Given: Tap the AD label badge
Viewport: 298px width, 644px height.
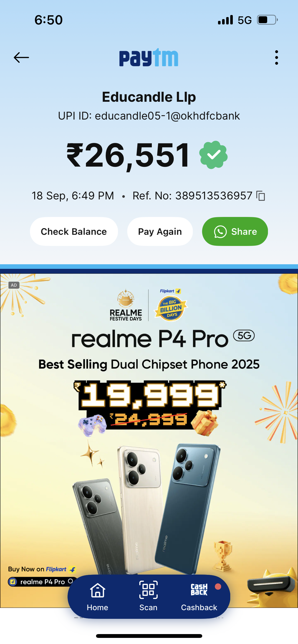Looking at the screenshot, I should pyautogui.click(x=14, y=285).
